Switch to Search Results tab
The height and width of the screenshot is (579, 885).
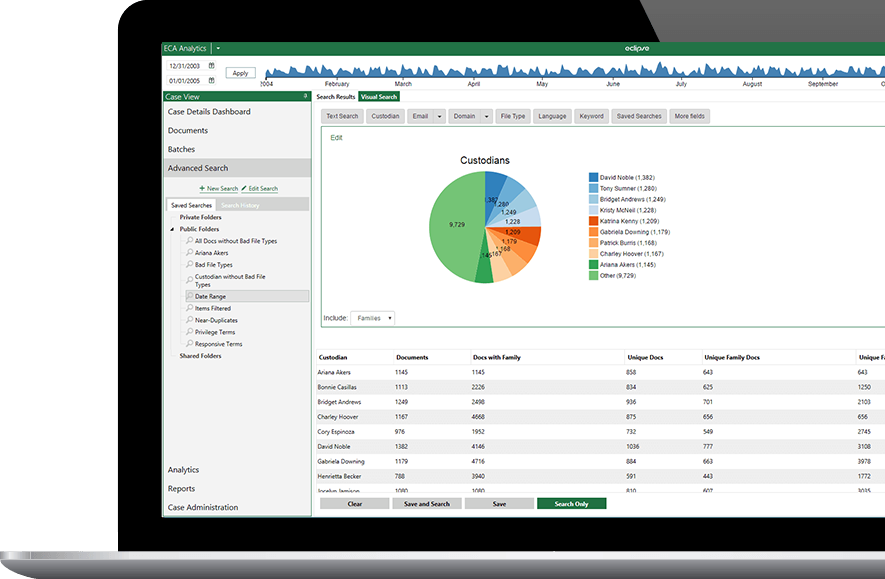pos(336,96)
